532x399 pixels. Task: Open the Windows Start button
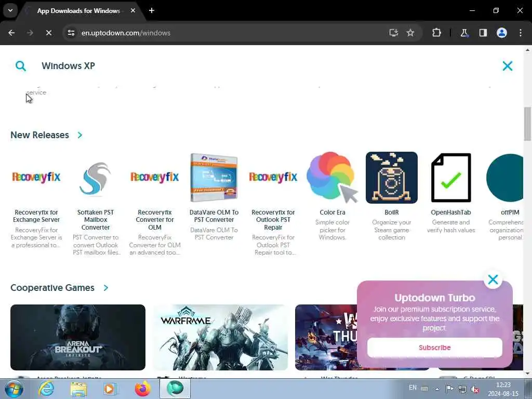pyautogui.click(x=14, y=389)
